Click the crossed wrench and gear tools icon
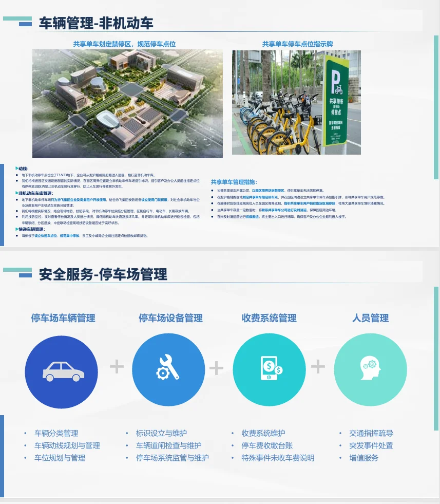The image size is (440, 504). click(x=168, y=368)
